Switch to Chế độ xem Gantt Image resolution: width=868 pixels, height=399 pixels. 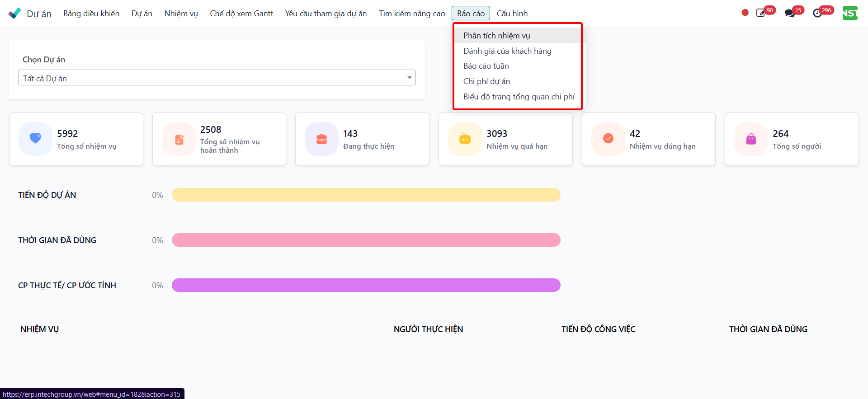pyautogui.click(x=241, y=14)
